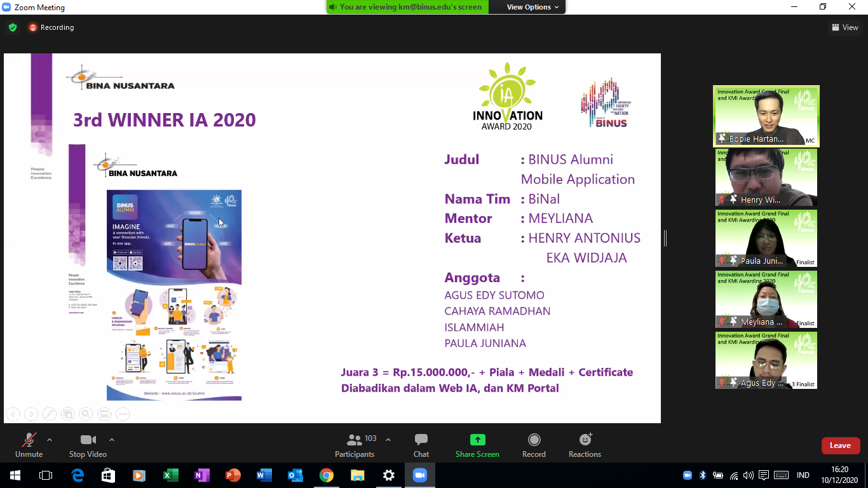Leave the meeting
Viewport: 868px width, 488px height.
click(x=840, y=445)
